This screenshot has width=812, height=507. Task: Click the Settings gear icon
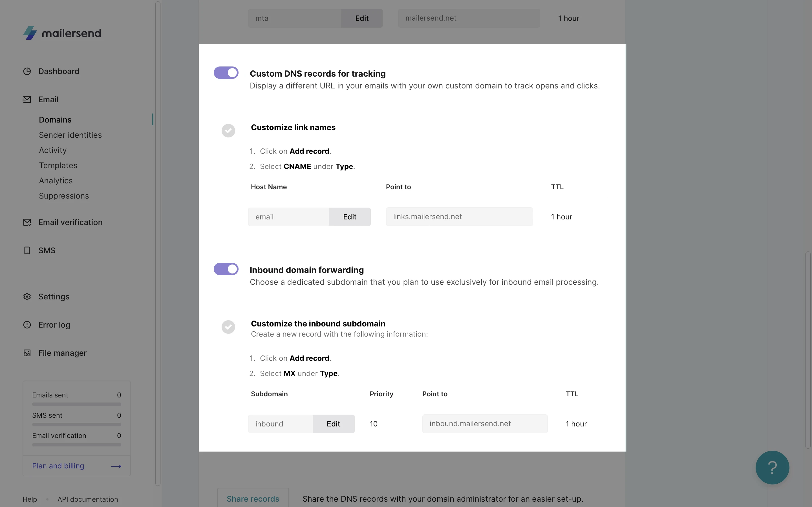[x=27, y=297]
